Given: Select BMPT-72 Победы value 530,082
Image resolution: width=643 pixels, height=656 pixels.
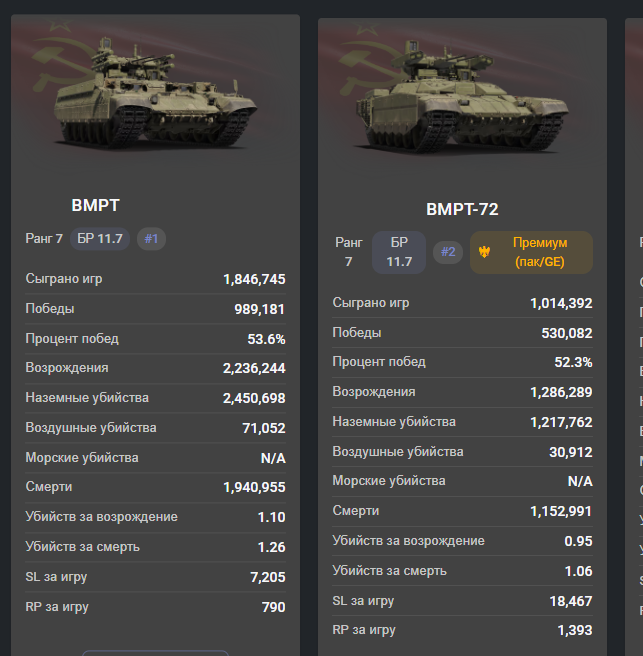Looking at the screenshot, I should point(567,333).
